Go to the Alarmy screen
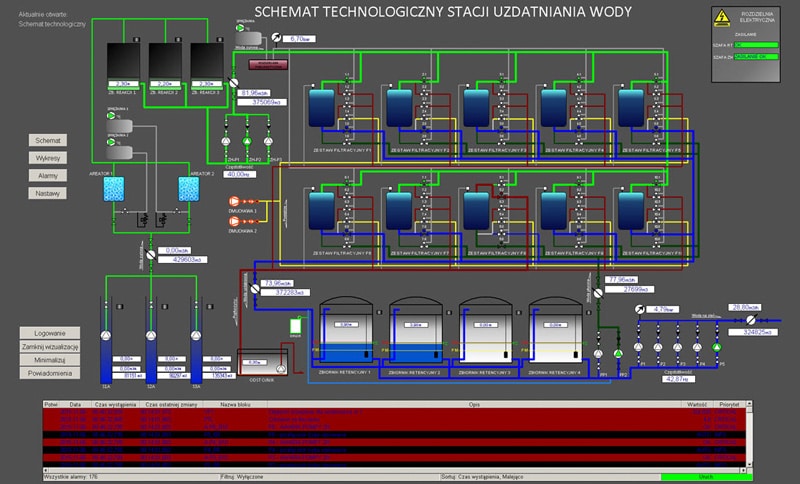 point(47,176)
